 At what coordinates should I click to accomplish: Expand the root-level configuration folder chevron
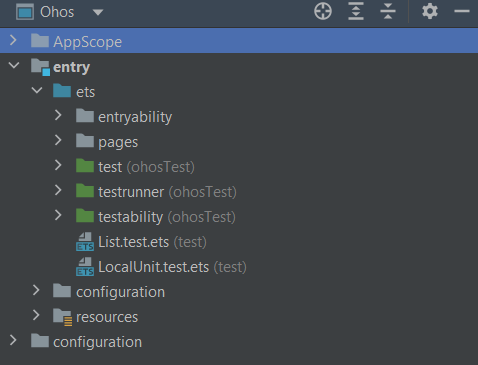[13, 340]
